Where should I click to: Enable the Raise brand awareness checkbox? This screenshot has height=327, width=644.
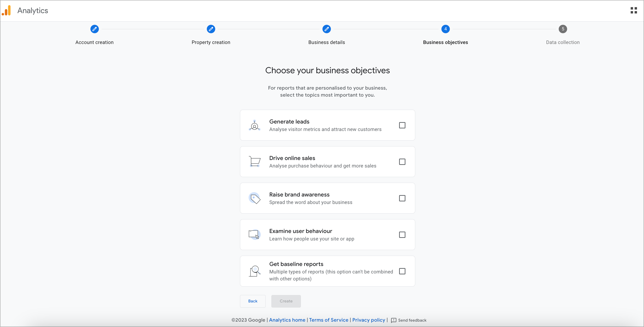[402, 198]
